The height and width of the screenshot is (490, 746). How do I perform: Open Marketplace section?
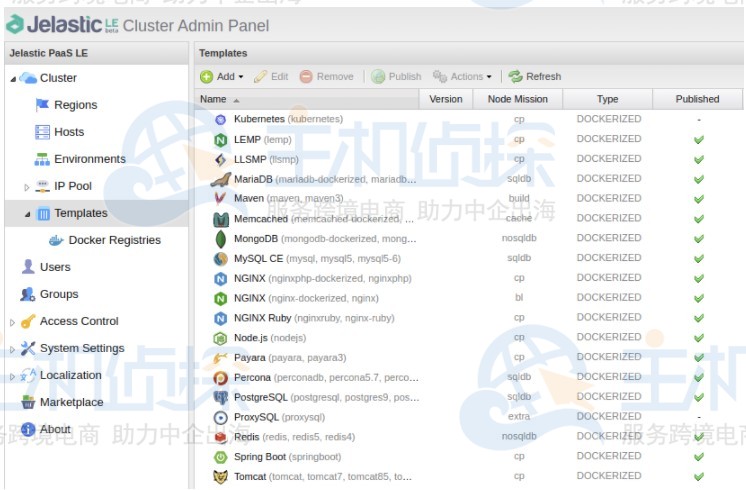click(x=71, y=403)
